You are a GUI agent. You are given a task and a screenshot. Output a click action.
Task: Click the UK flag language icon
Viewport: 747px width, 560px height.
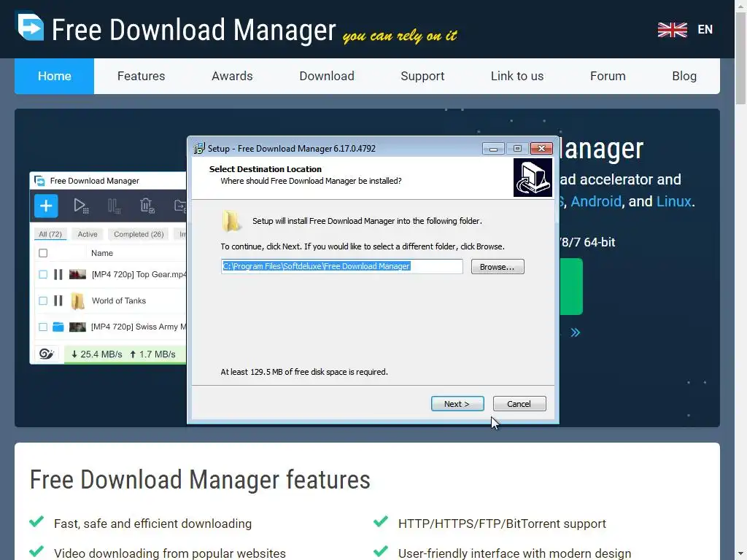pos(672,29)
